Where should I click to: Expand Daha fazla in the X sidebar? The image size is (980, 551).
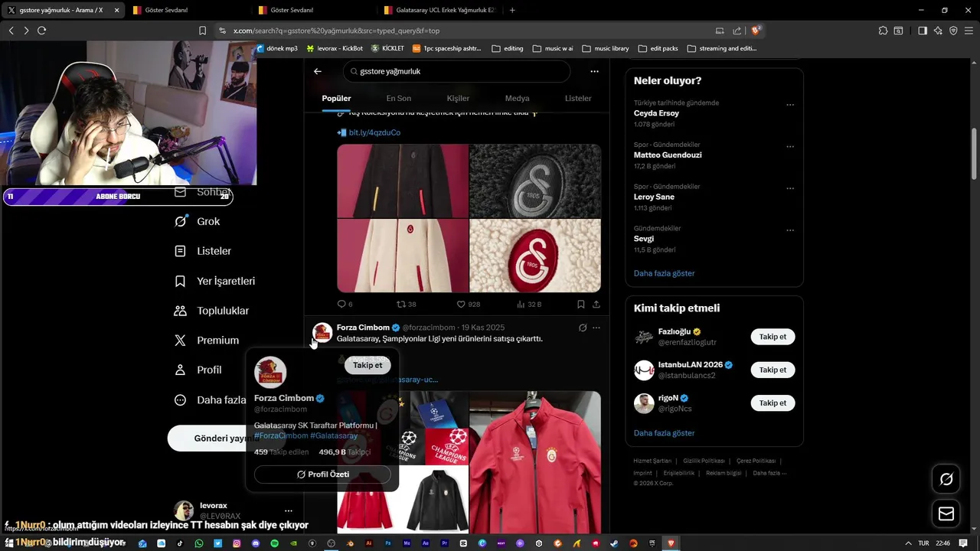[x=211, y=399]
